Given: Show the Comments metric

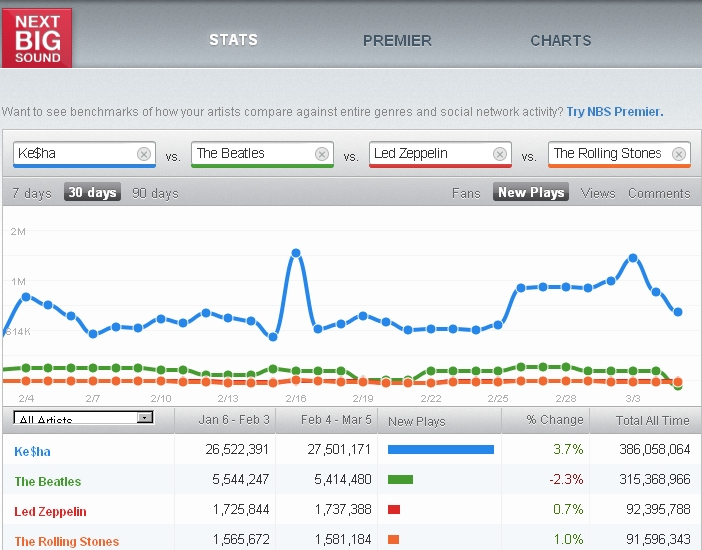Looking at the screenshot, I should click(x=659, y=193).
